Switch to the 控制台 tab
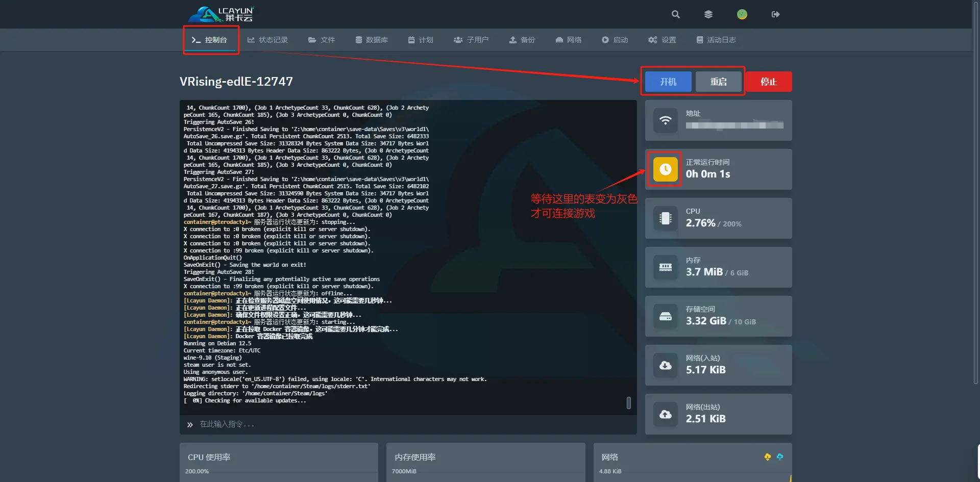 point(209,40)
